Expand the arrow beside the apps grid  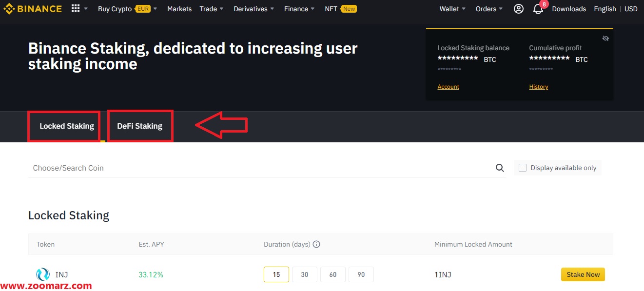(x=86, y=9)
